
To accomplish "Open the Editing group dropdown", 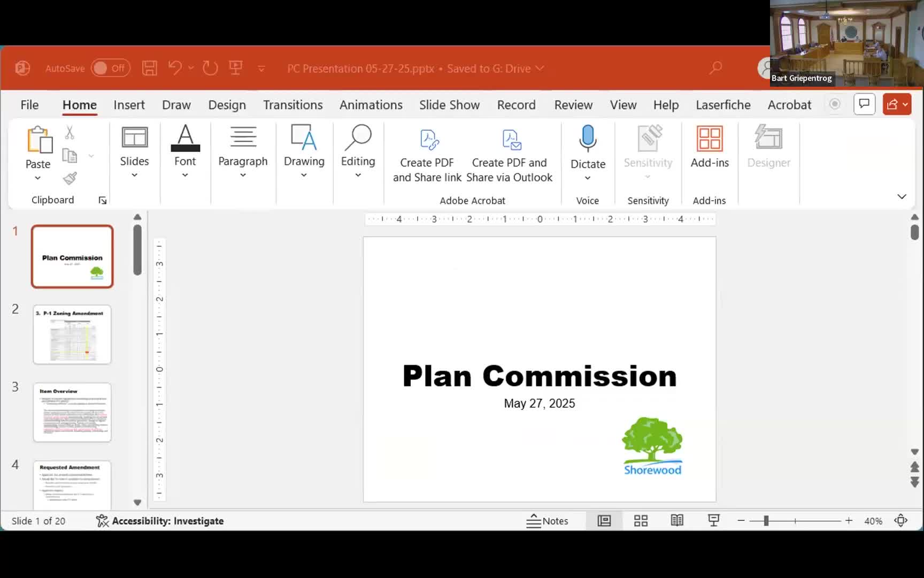I will click(x=358, y=175).
